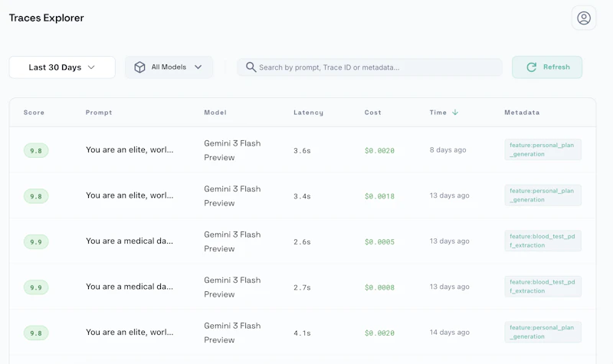613x364 pixels.
Task: Click the Metadata column header
Action: (522, 112)
